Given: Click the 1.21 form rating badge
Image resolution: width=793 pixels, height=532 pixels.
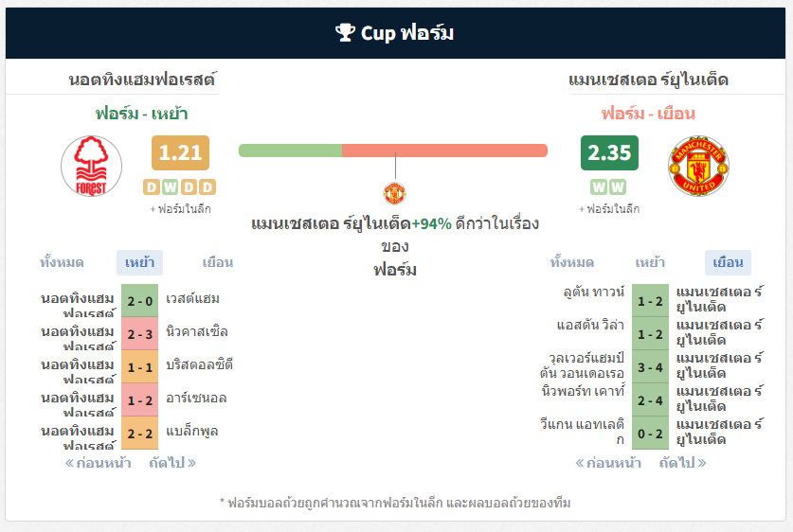Looking at the screenshot, I should point(180,152).
